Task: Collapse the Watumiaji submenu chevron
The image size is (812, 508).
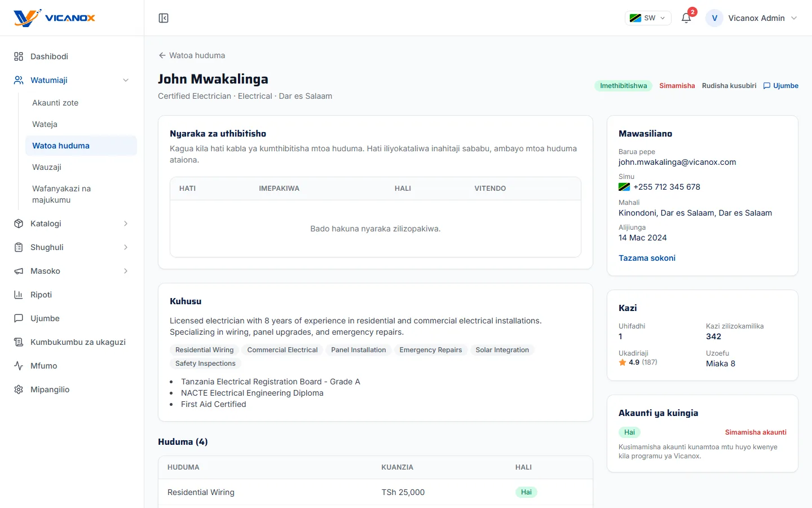Action: (x=126, y=80)
